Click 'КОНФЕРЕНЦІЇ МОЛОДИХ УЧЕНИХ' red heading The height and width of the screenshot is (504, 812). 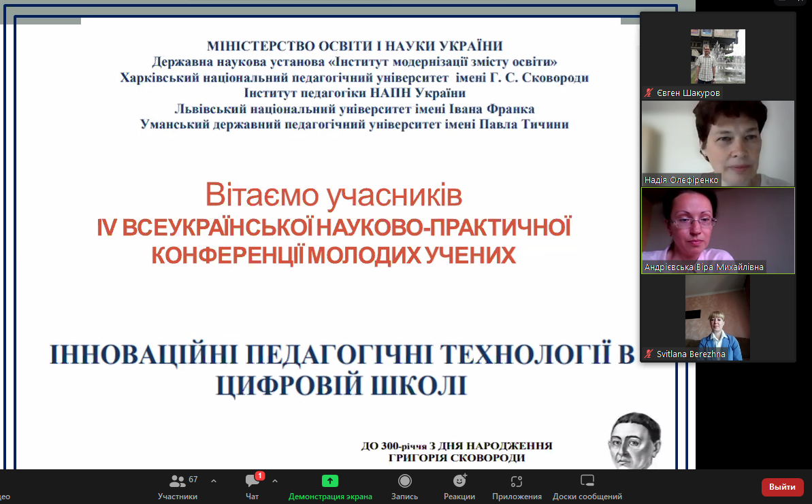click(x=334, y=256)
